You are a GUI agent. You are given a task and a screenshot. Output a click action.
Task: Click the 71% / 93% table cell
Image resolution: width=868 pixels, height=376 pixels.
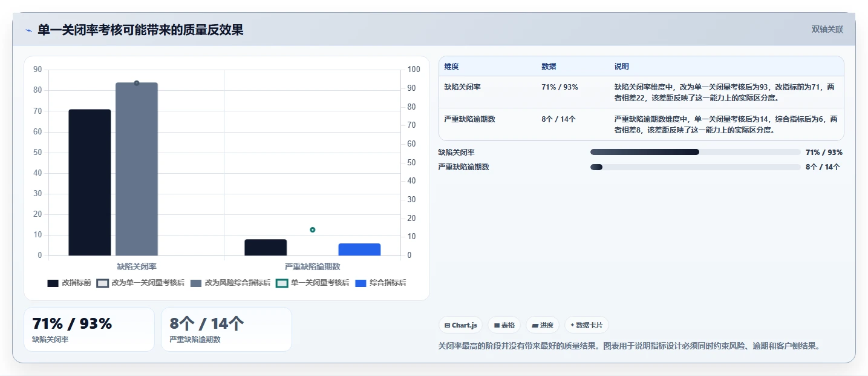[x=560, y=87]
